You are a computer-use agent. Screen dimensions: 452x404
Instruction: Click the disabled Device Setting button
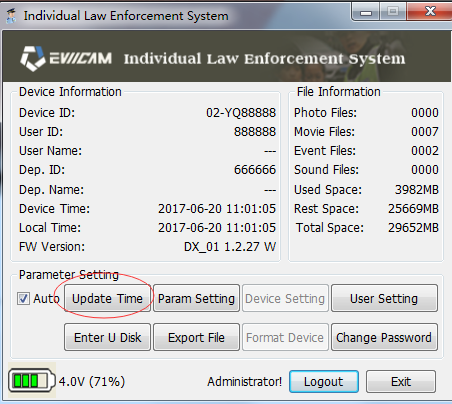pyautogui.click(x=285, y=298)
